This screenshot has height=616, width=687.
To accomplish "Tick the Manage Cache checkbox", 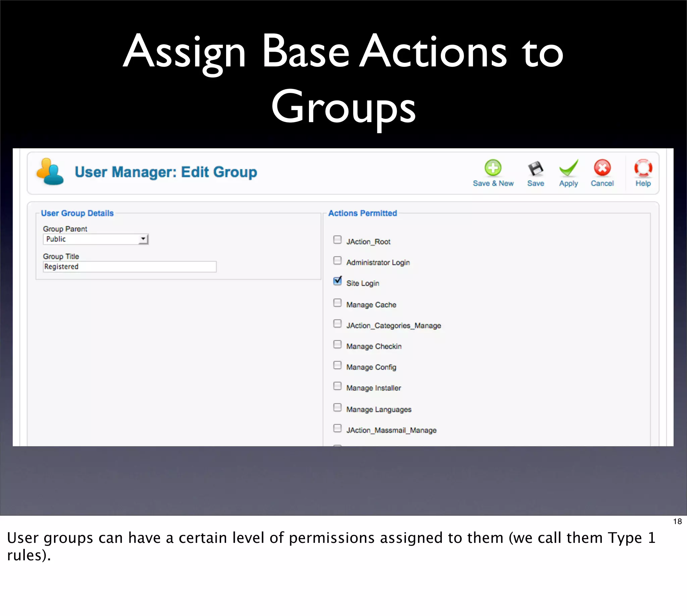I will tap(337, 303).
